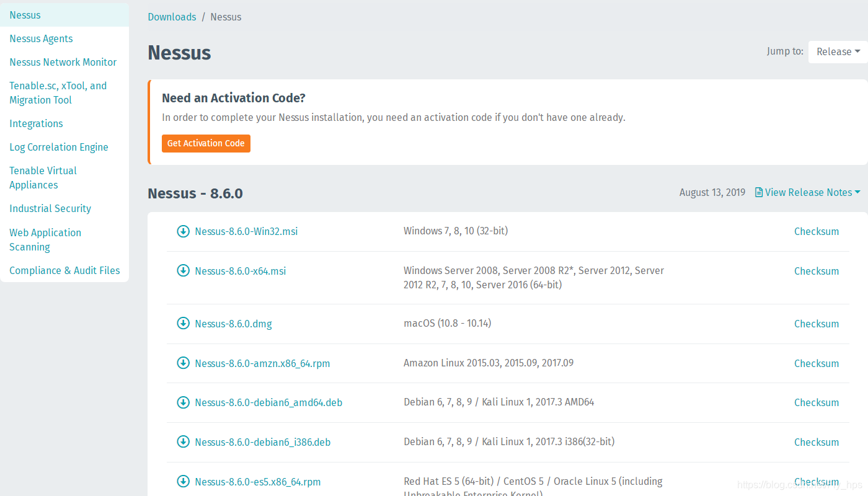The width and height of the screenshot is (868, 496).
Task: Open Industrial Security sidebar item
Action: click(50, 208)
